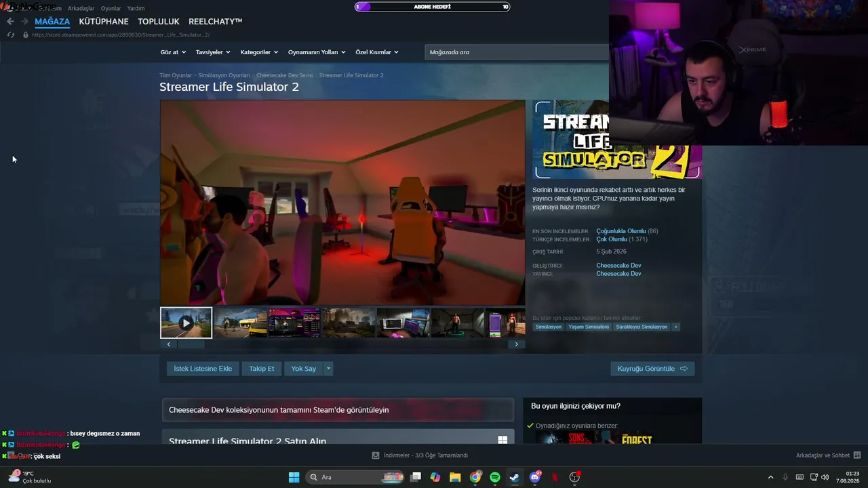The image size is (868, 488).
Task: Click İstek Listesine Ekle button
Action: click(x=203, y=369)
